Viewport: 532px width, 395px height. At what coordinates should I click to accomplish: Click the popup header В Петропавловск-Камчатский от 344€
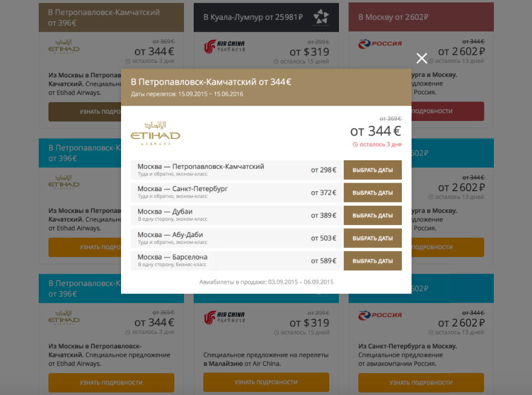(211, 82)
